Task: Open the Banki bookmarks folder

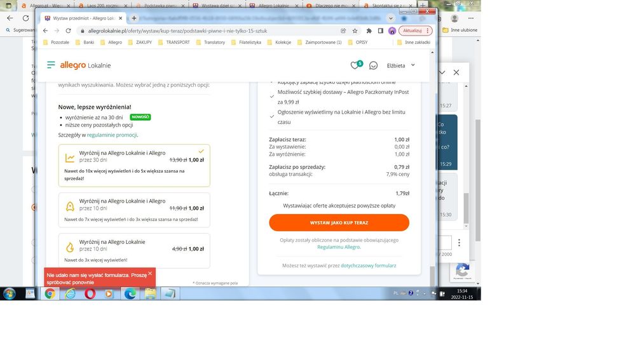Action: (85, 42)
